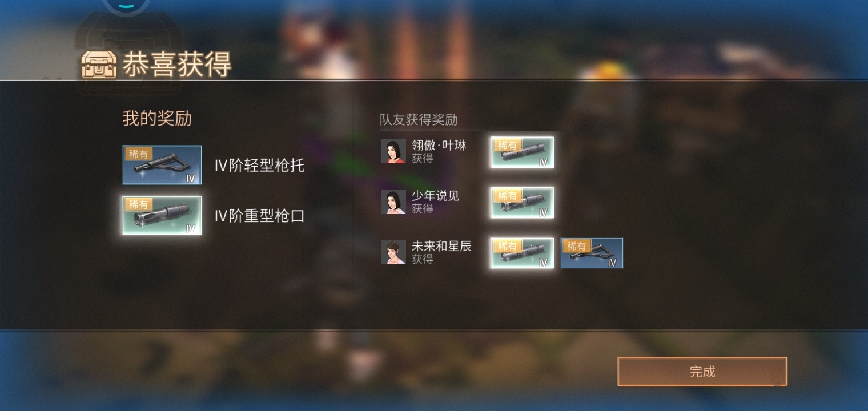This screenshot has height=411, width=868.
Task: Open 少年说见's avatar portrait
Action: [393, 202]
